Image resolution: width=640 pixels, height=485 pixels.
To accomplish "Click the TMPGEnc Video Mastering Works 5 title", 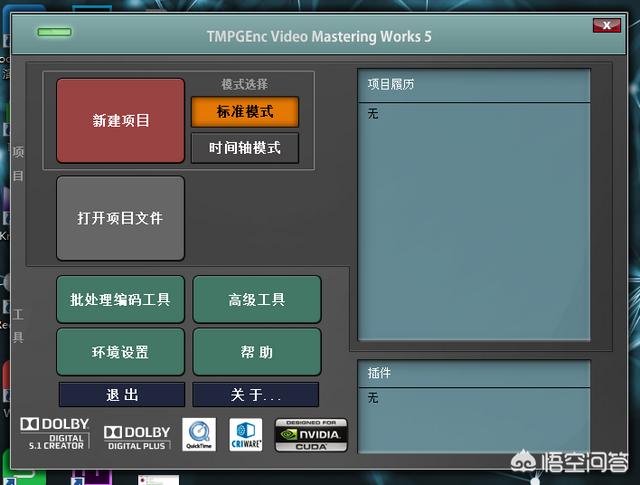I will pos(319,36).
